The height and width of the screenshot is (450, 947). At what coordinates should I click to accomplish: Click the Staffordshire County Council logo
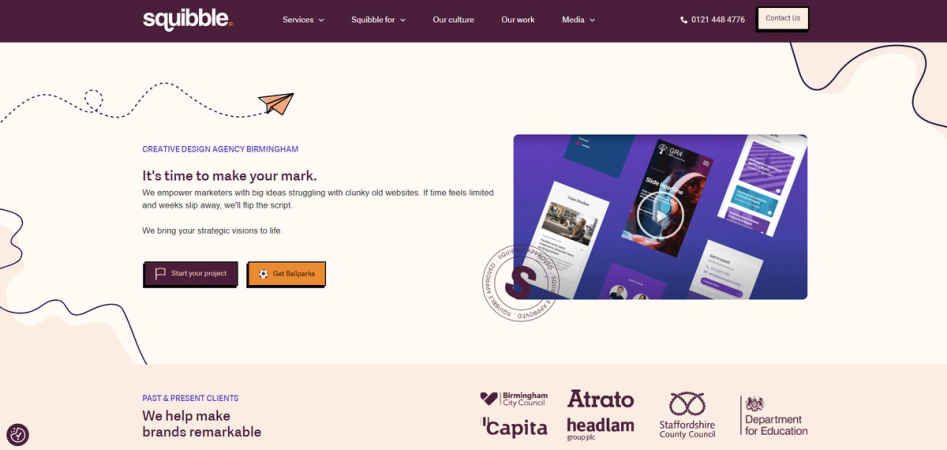tap(687, 415)
